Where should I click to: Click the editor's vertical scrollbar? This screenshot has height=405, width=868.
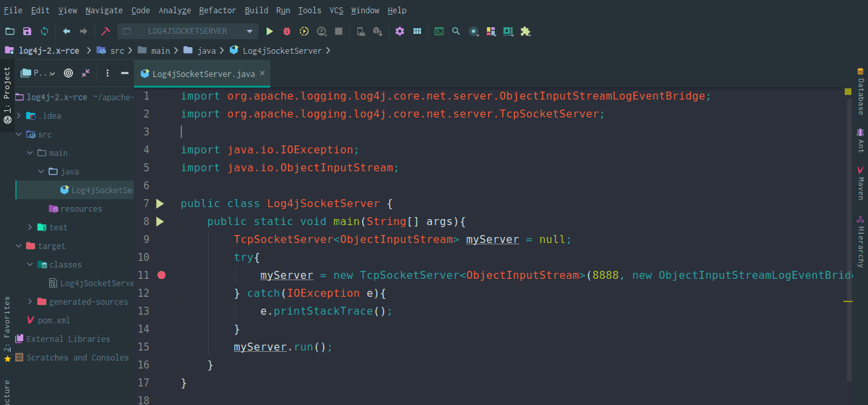[x=849, y=232]
